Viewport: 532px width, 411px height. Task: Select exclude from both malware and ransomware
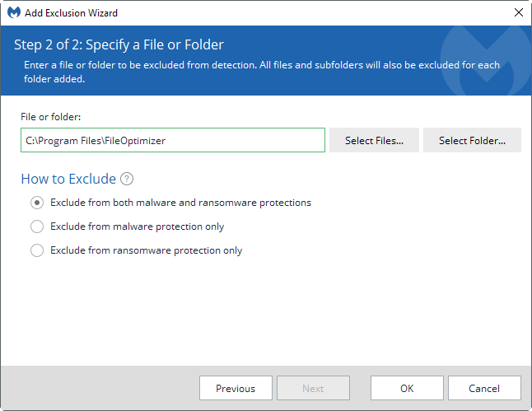37,203
